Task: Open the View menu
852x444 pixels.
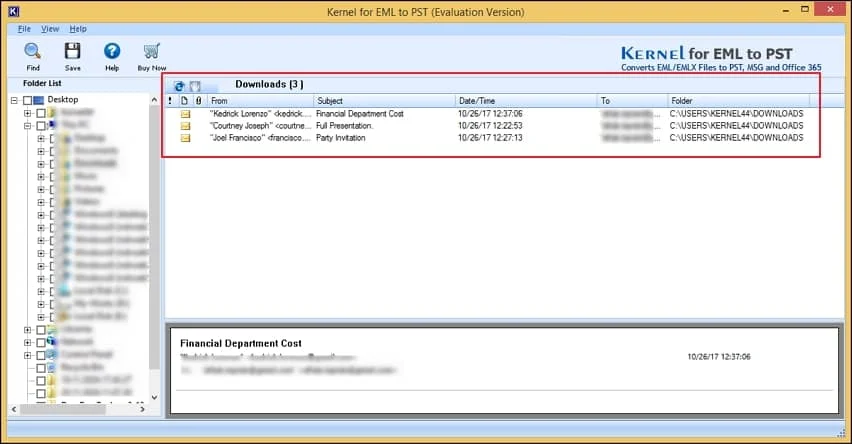Action: pyautogui.click(x=50, y=29)
